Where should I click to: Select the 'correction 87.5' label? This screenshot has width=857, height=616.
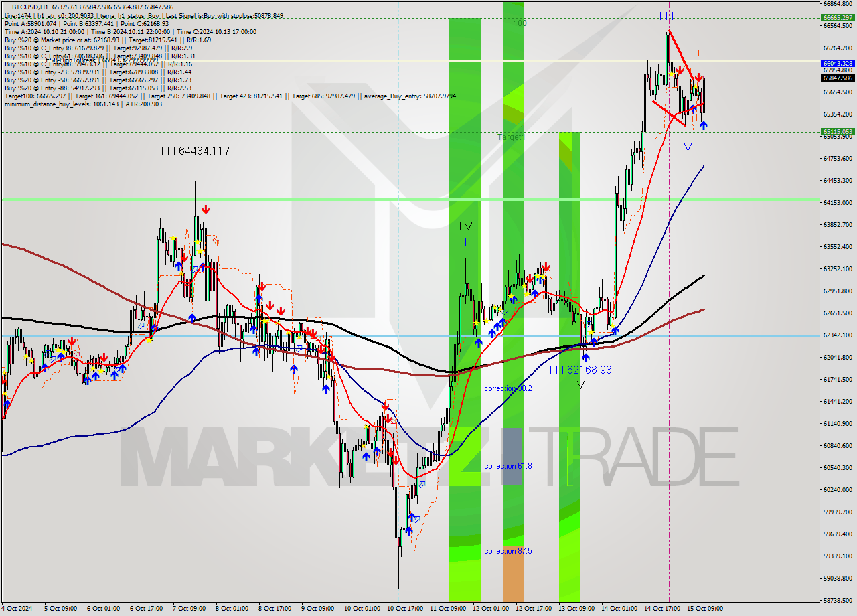point(508,551)
